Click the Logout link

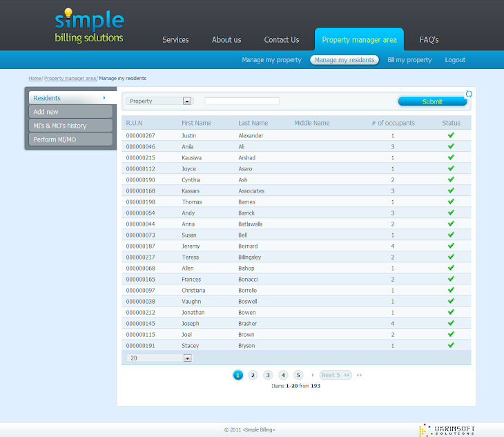(x=455, y=60)
